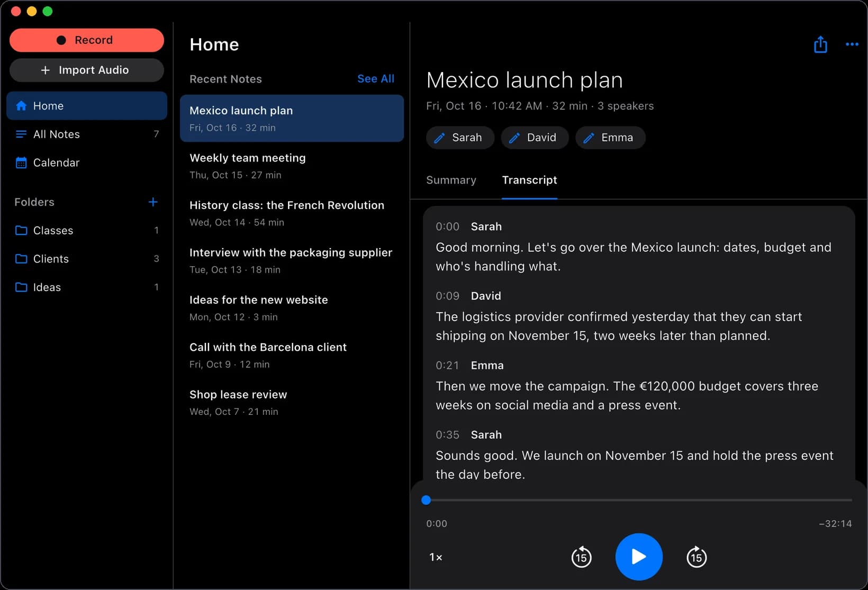Play the recording
Viewport: 868px width, 590px height.
pyautogui.click(x=639, y=557)
